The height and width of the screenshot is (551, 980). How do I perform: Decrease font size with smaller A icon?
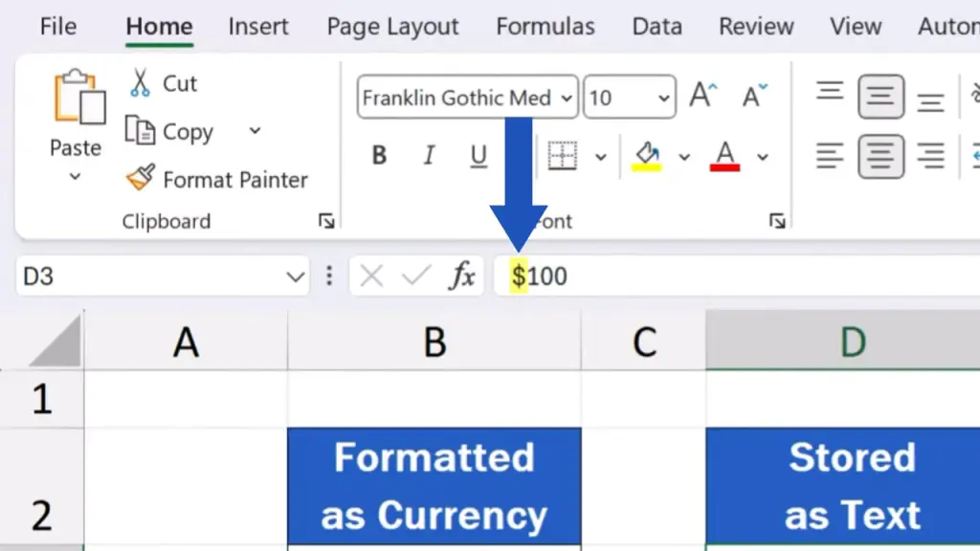[x=754, y=97]
